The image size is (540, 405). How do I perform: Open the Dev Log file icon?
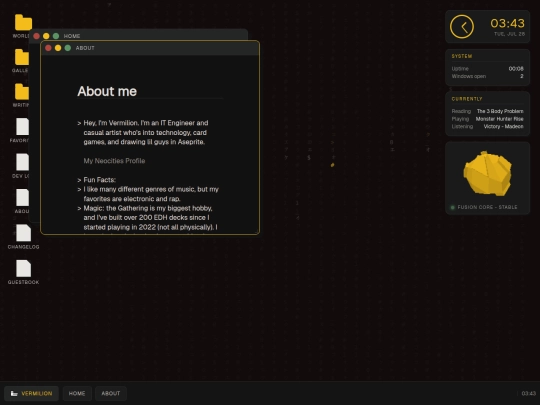pyautogui.click(x=22, y=162)
